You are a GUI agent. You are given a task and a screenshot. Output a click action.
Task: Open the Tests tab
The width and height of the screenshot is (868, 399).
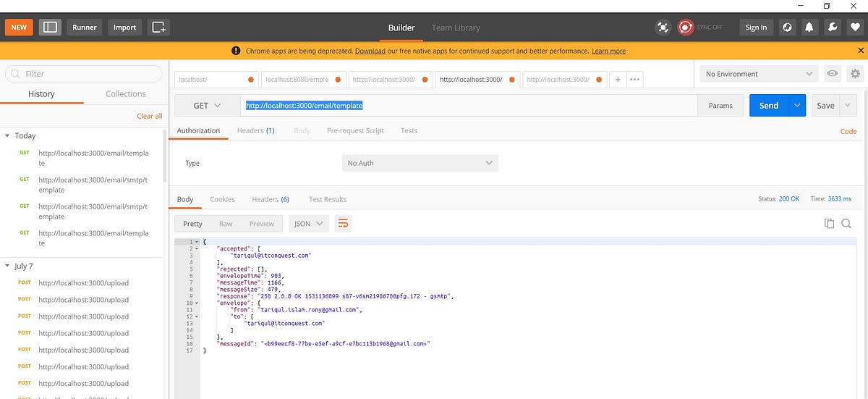pos(409,130)
